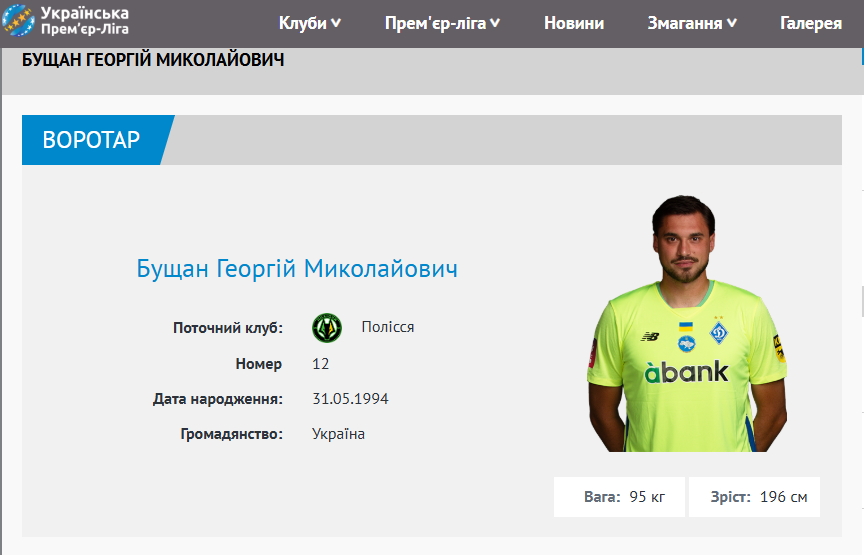Viewport: 864px width, 555px height.
Task: Click the chevron arrow next to Прем'єр-ліга
Action: point(495,23)
